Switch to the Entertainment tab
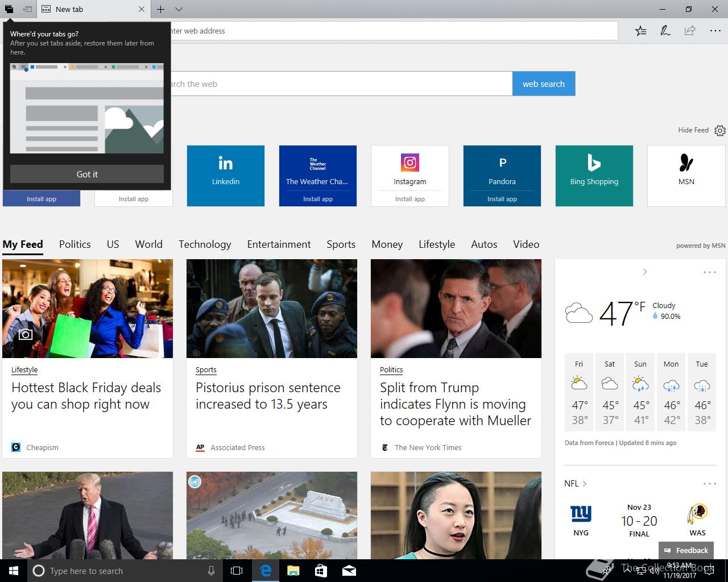 [279, 244]
